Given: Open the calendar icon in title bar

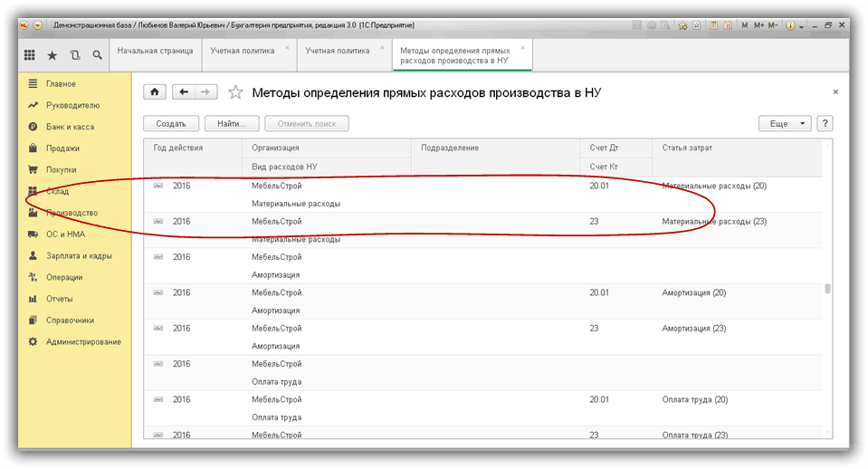Looking at the screenshot, I should click(726, 26).
